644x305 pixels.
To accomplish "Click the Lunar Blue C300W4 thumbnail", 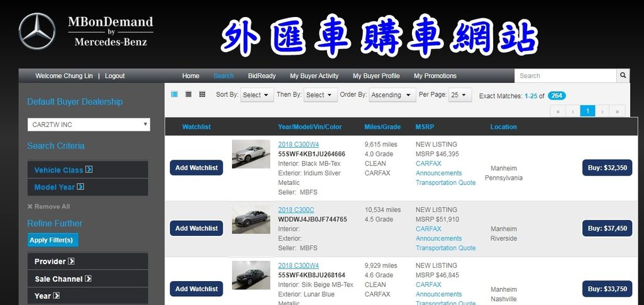I will 251,275.
